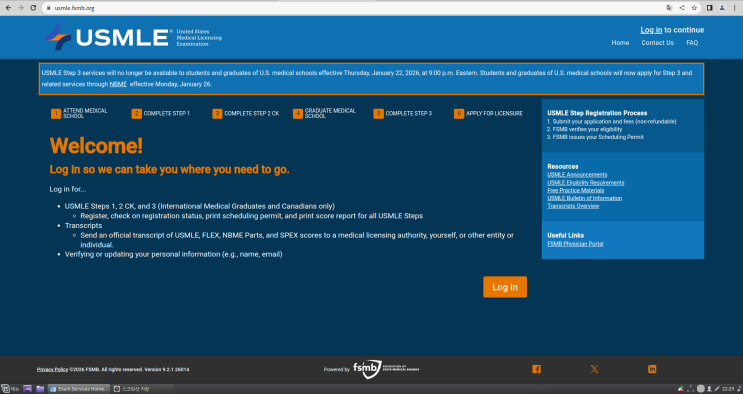
Task: Open the browser three-dot menu
Action: point(734,8)
